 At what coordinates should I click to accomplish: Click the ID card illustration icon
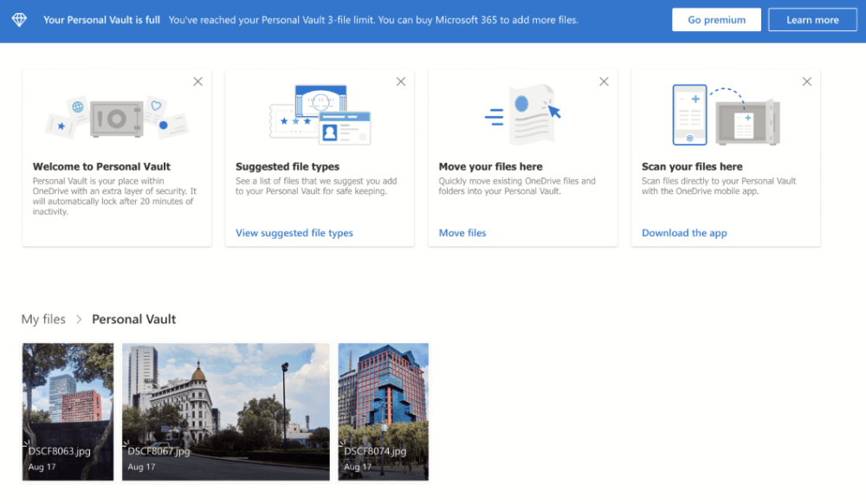point(320,114)
